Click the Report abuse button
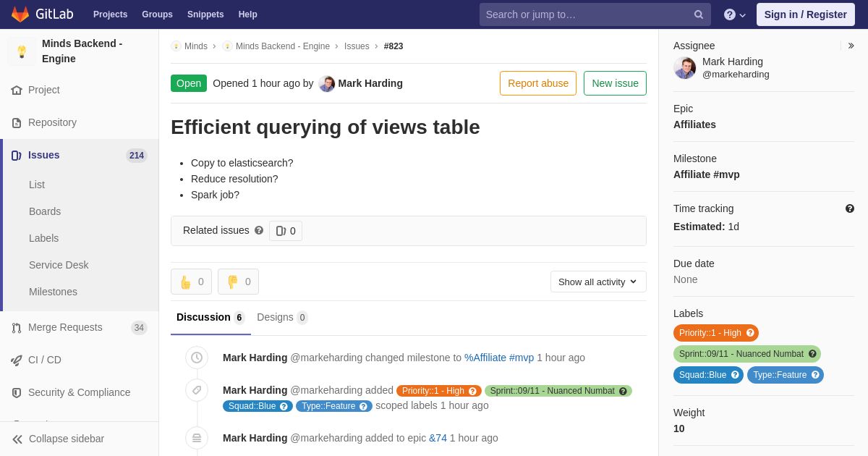868x456 pixels. pyautogui.click(x=538, y=83)
